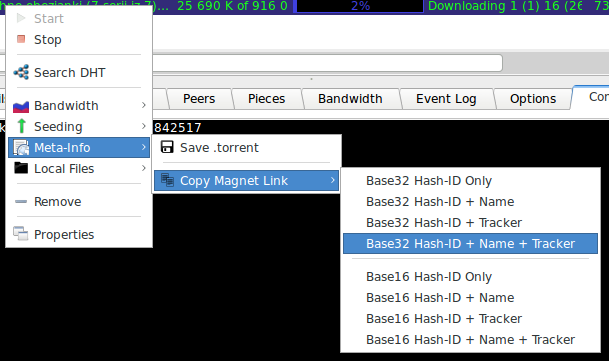Copy Base32 Hash-ID + Name + Tracker link
Screen dimensions: 609x361
coord(470,244)
